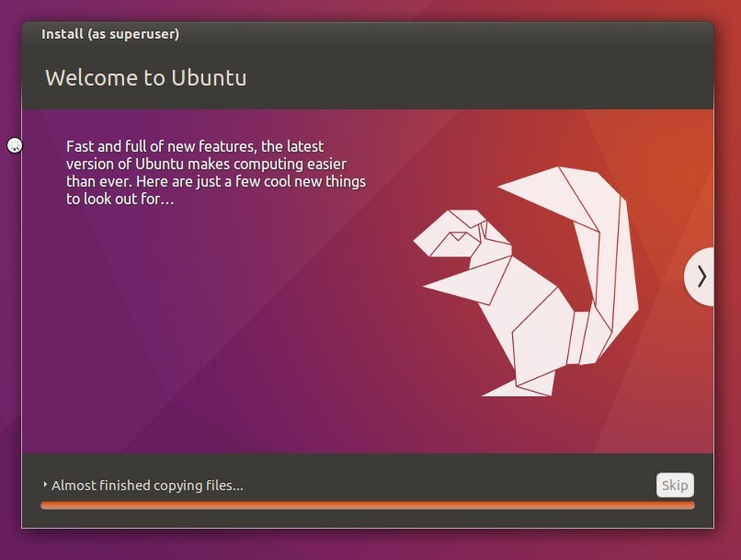741x560 pixels.
Task: Click the slideshow description text
Action: coord(216,170)
